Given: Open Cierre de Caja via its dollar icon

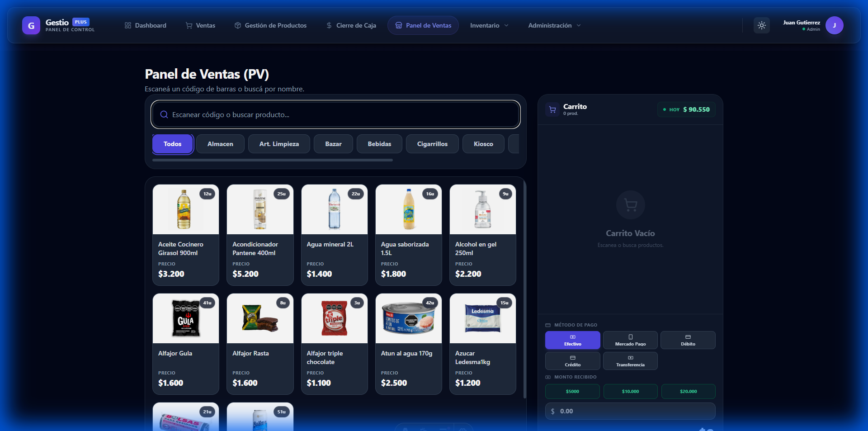Looking at the screenshot, I should click(328, 25).
